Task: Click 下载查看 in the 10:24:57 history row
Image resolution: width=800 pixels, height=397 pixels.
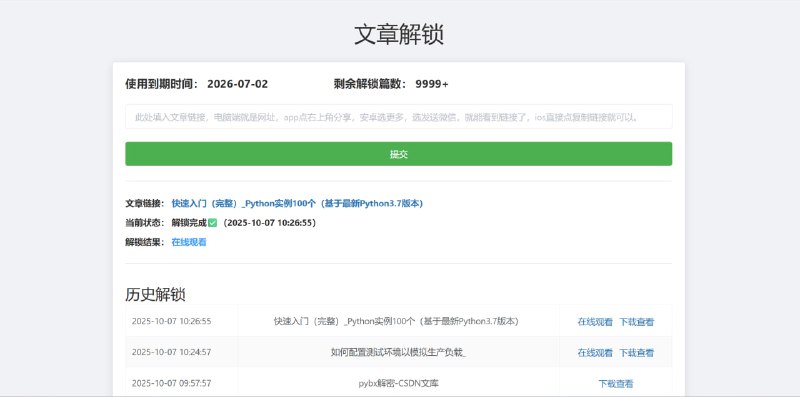Action: click(x=637, y=353)
